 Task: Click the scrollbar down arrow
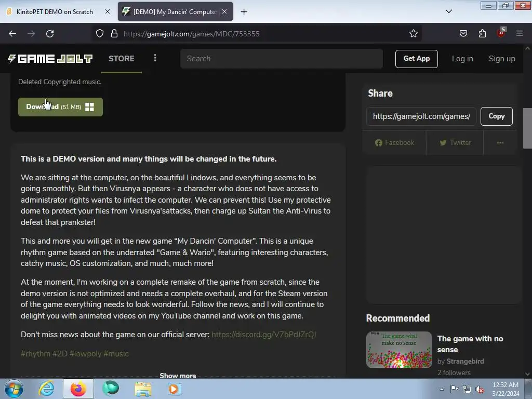[527, 374]
